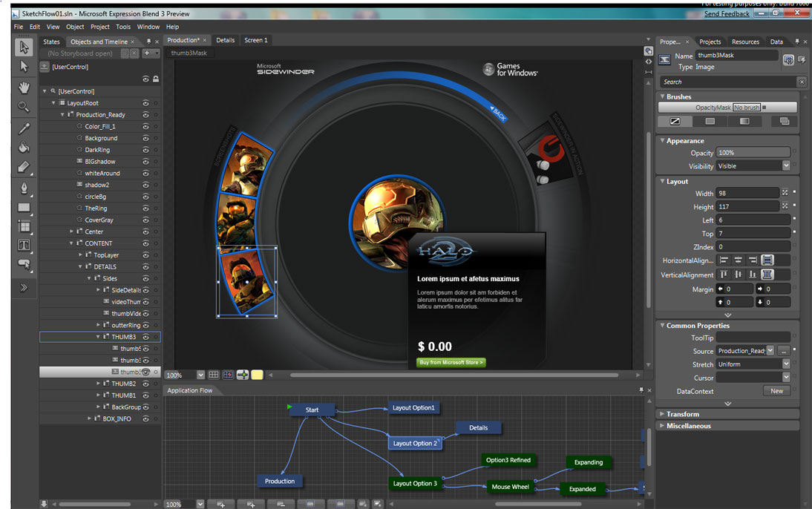Image resolution: width=812 pixels, height=509 pixels.
Task: Click the brush resource icon
Action: [784, 121]
